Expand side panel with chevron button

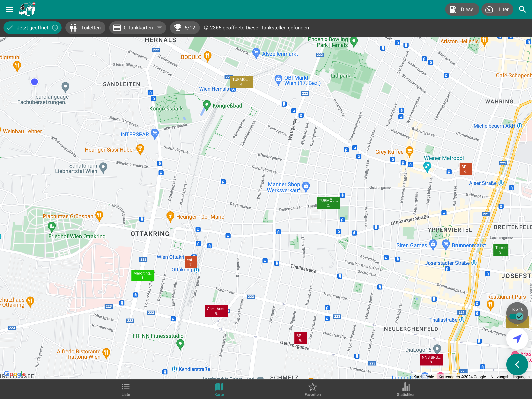(x=517, y=364)
